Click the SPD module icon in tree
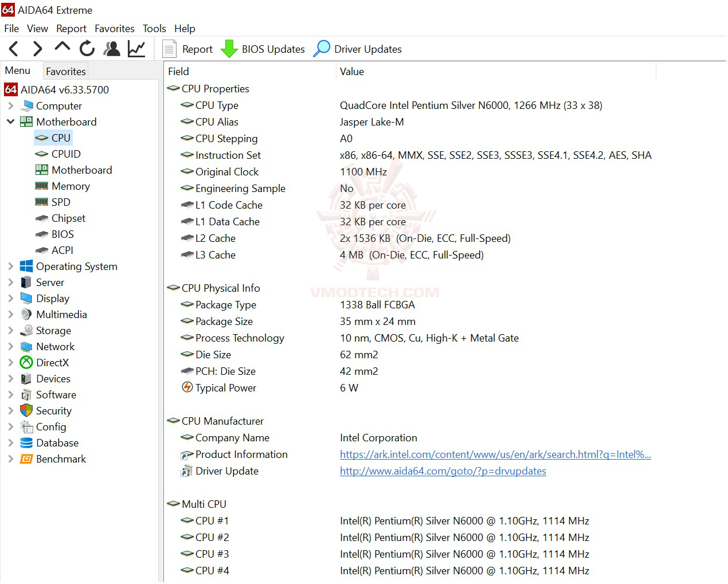 41,202
